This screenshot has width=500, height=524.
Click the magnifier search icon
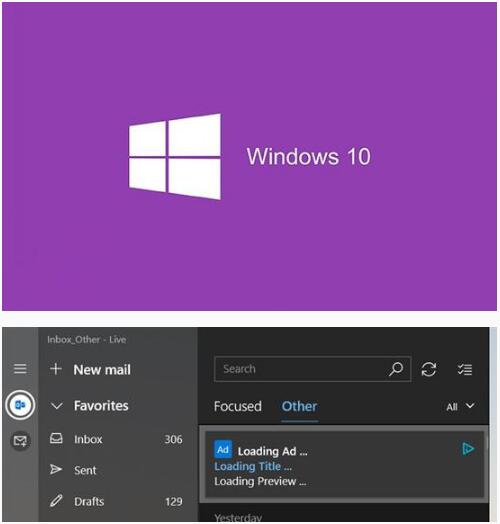(396, 369)
